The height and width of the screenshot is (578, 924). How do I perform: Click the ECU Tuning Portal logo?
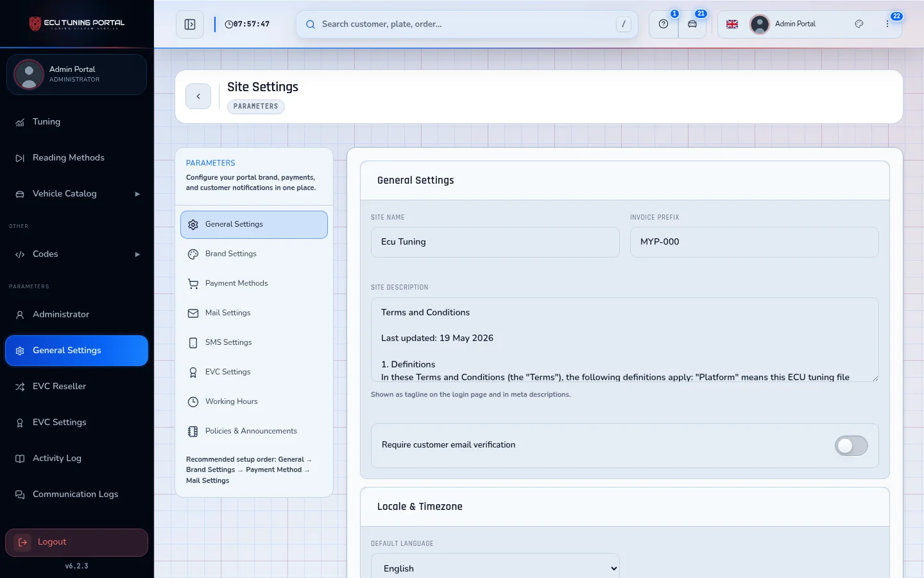click(77, 24)
